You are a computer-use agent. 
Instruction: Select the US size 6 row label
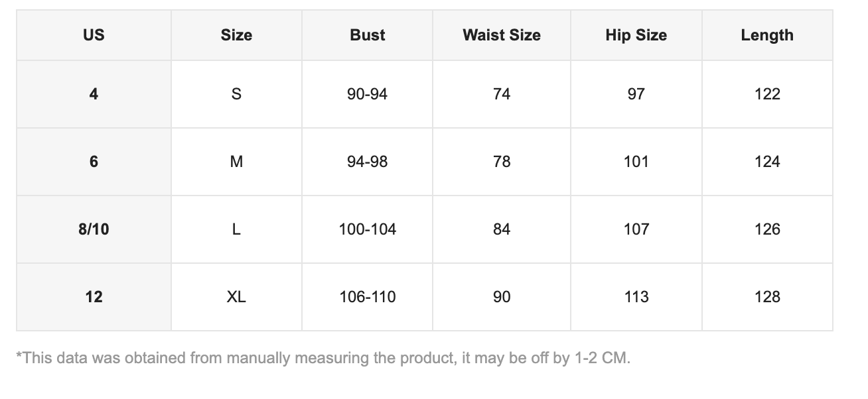94,162
